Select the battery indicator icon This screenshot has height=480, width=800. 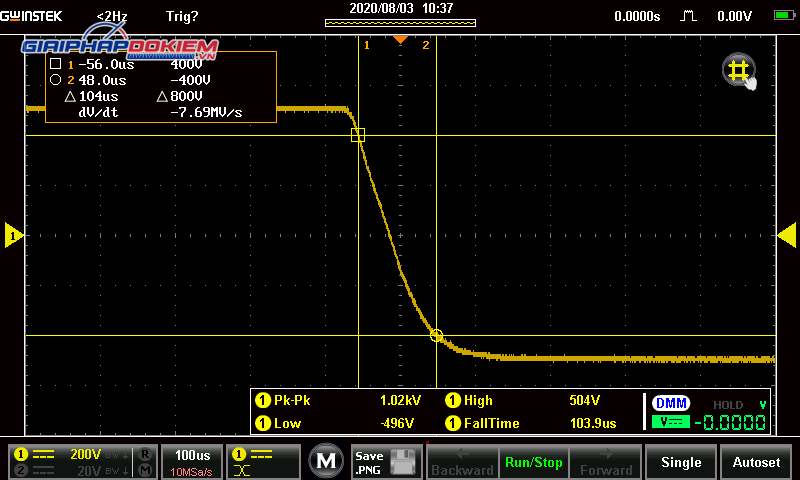point(784,15)
